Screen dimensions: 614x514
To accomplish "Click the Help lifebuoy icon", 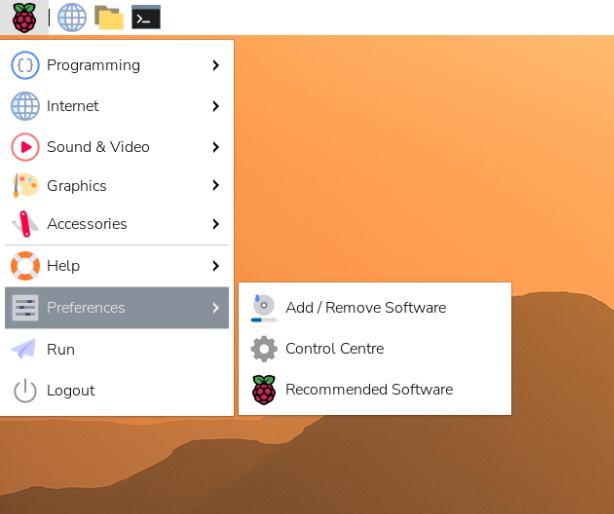I will pos(25,266).
